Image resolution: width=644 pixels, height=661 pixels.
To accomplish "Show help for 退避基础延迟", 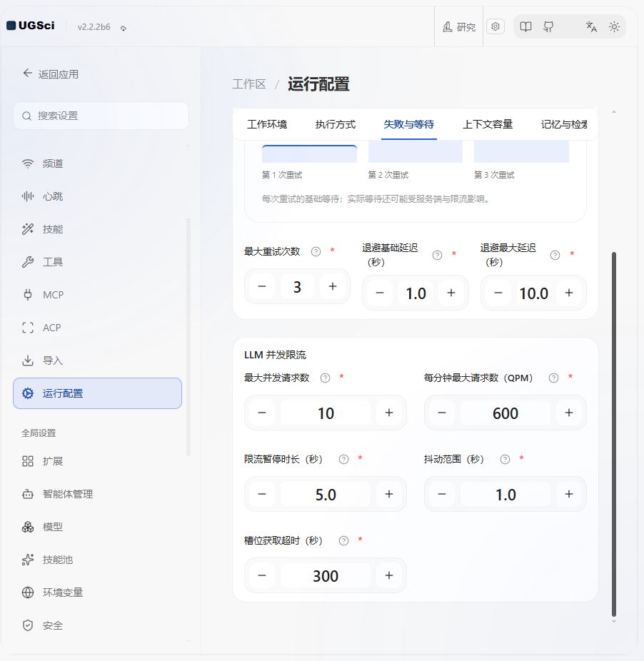I will tap(438, 255).
